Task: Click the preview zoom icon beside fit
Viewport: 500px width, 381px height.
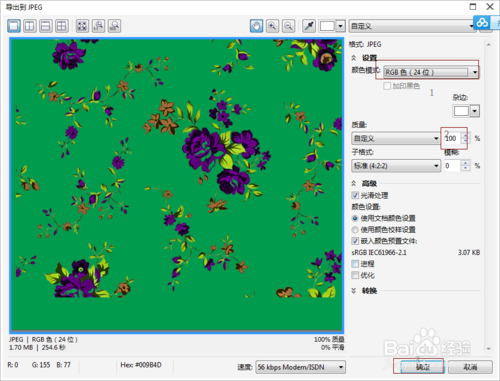Action: pyautogui.click(x=98, y=26)
